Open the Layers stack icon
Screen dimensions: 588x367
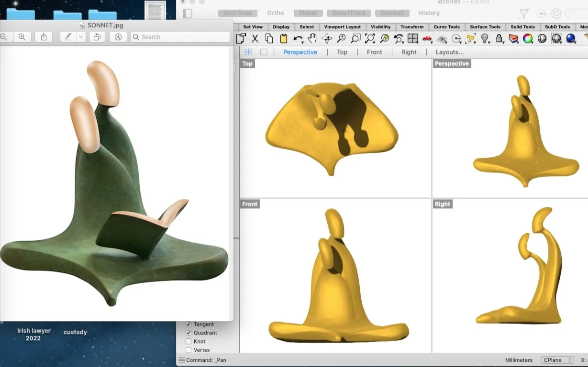pyautogui.click(x=514, y=39)
